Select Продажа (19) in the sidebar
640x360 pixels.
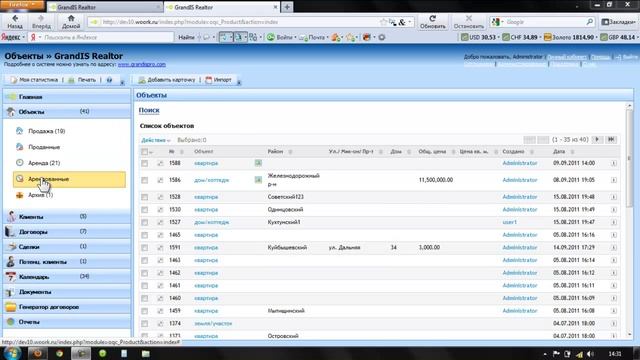[x=47, y=131]
